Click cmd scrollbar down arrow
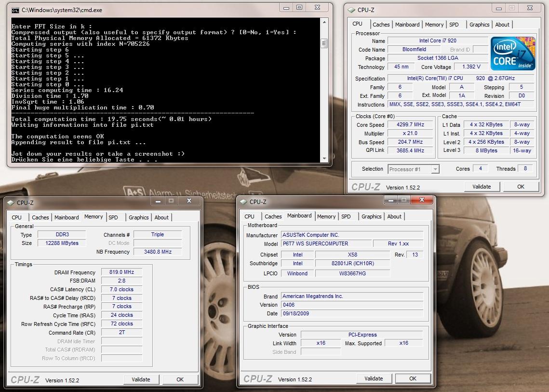Screen dimensions: 549x392 point(324,158)
